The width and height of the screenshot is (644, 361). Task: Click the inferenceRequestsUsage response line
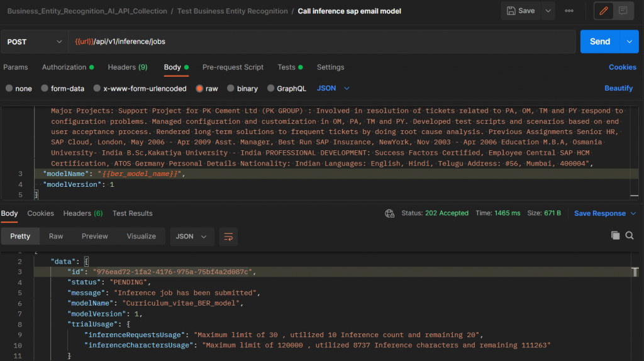tap(284, 335)
